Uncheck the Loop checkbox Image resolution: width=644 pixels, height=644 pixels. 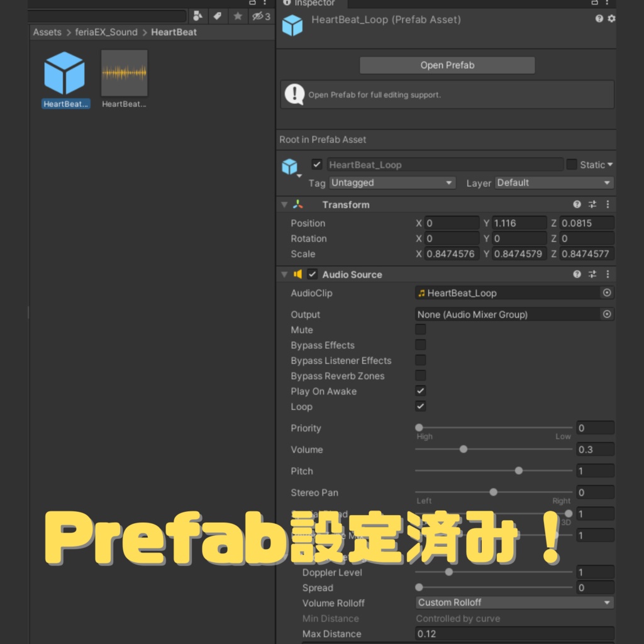pyautogui.click(x=420, y=406)
